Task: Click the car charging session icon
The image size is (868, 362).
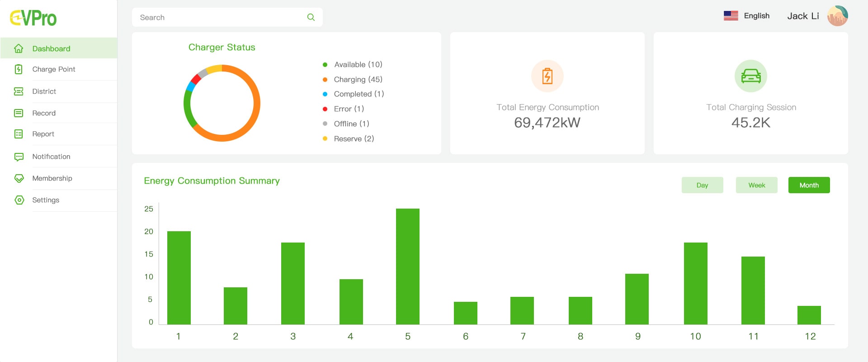Action: [x=751, y=76]
